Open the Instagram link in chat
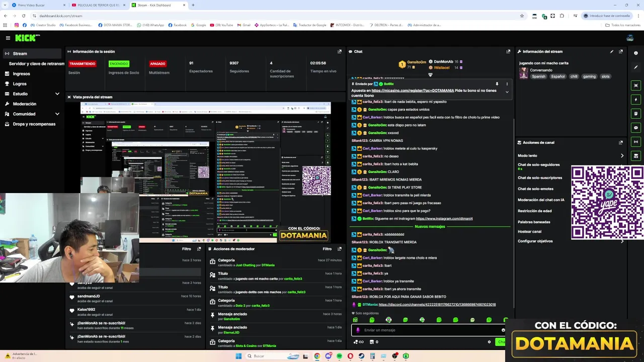644x362 pixels. (x=444, y=219)
